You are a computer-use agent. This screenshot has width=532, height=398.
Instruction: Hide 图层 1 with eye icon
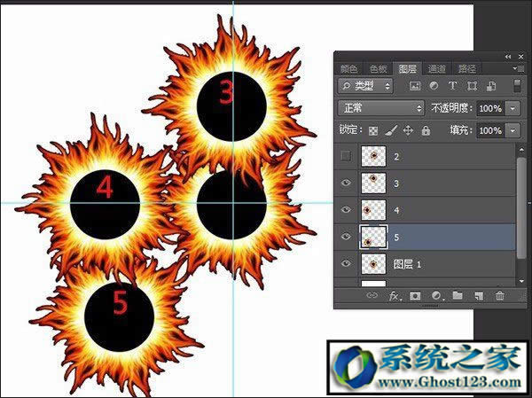coord(346,263)
